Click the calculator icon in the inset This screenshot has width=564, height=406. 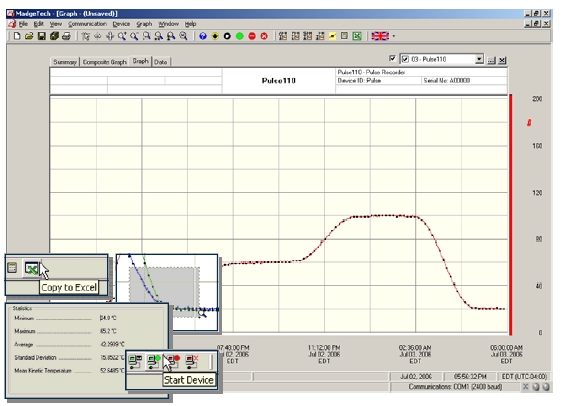pyautogui.click(x=12, y=268)
